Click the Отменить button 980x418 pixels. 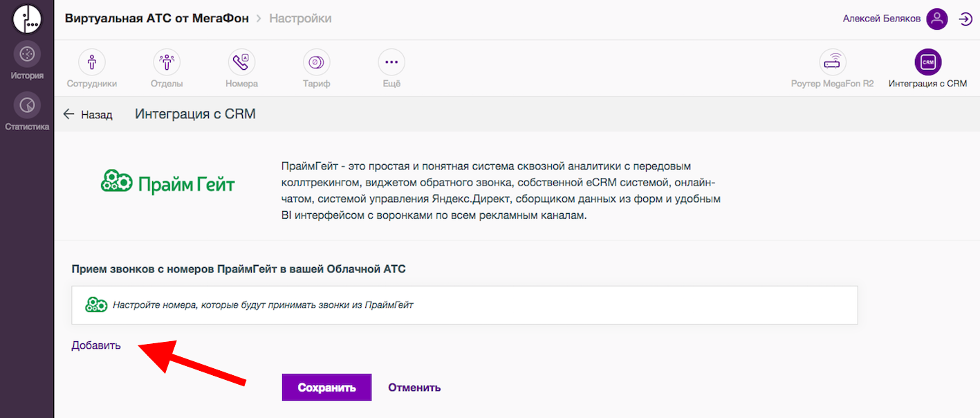pyautogui.click(x=414, y=388)
